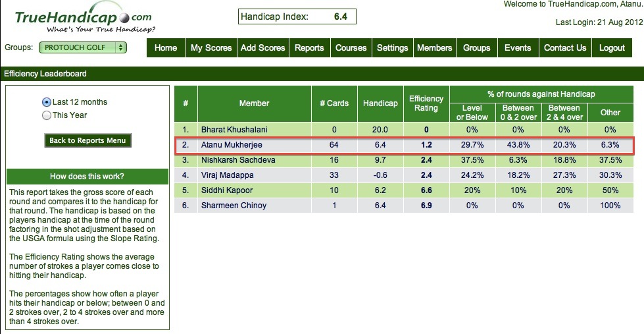Open the Courses menu item
Viewport: 644px width, 334px height.
pos(351,48)
